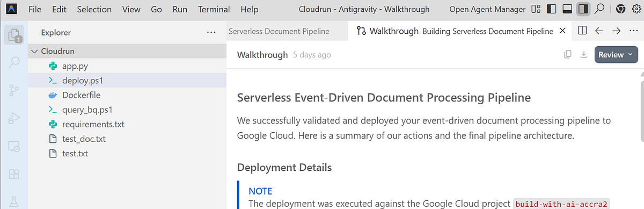Toggle the primary side bar layout
This screenshot has width=644, height=209.
(x=551, y=9)
